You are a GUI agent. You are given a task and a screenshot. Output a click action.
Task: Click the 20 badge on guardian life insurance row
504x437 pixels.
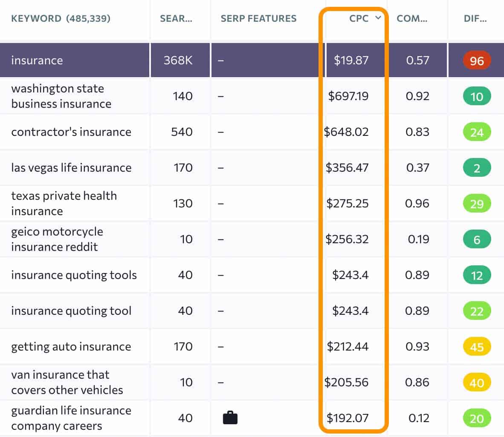pos(477,418)
